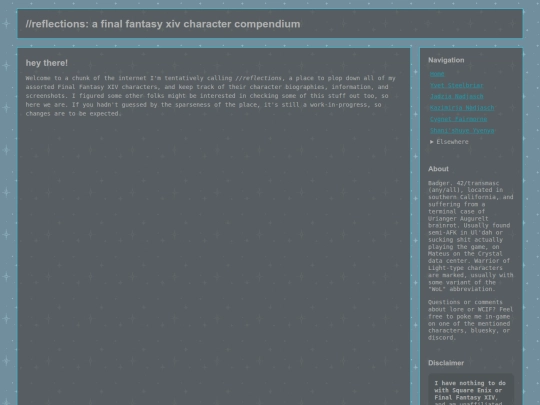Open the Jadzia Nadjasch link
Image resolution: width=540 pixels, height=405 pixels.
(457, 97)
